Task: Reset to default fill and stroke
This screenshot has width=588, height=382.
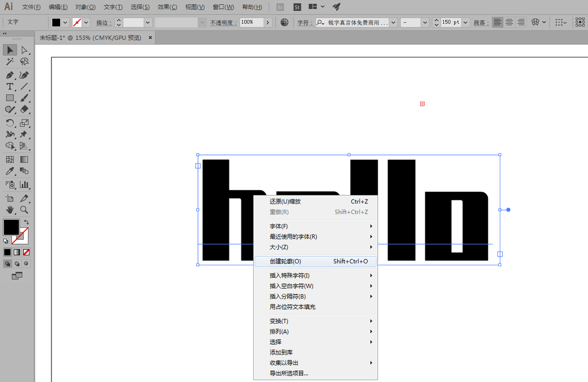Action: tap(5, 241)
